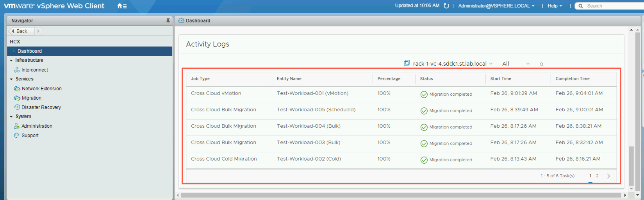Open the Help menu
Screen dimensions: 644x200
tap(555, 6)
